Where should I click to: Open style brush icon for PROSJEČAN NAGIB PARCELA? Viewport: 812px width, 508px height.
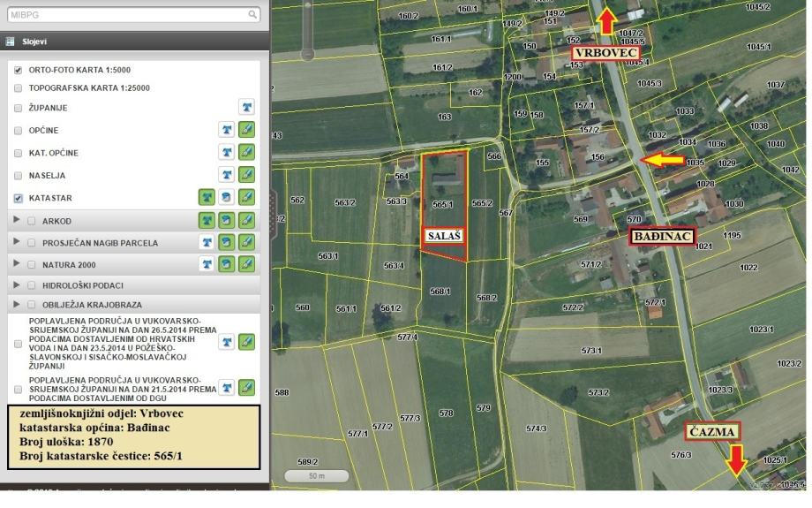tap(246, 242)
